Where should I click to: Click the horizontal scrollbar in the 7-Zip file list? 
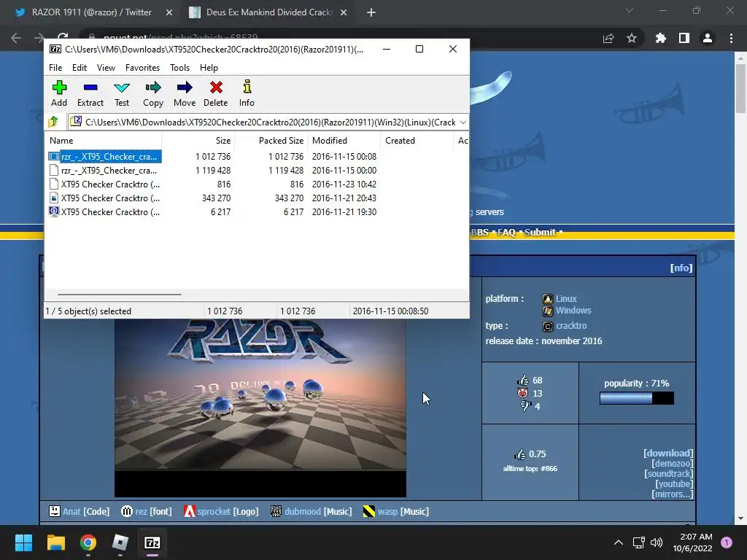point(119,295)
